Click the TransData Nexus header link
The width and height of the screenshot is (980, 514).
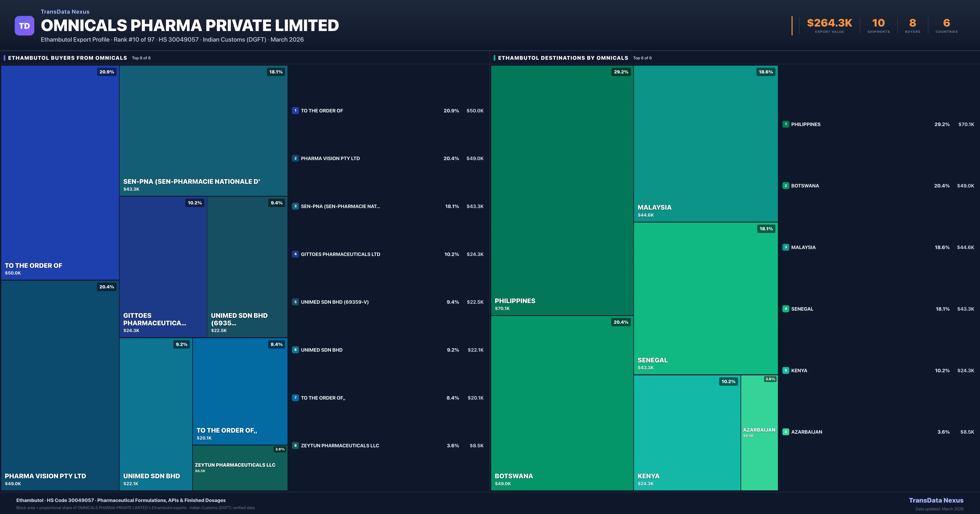[x=65, y=12]
